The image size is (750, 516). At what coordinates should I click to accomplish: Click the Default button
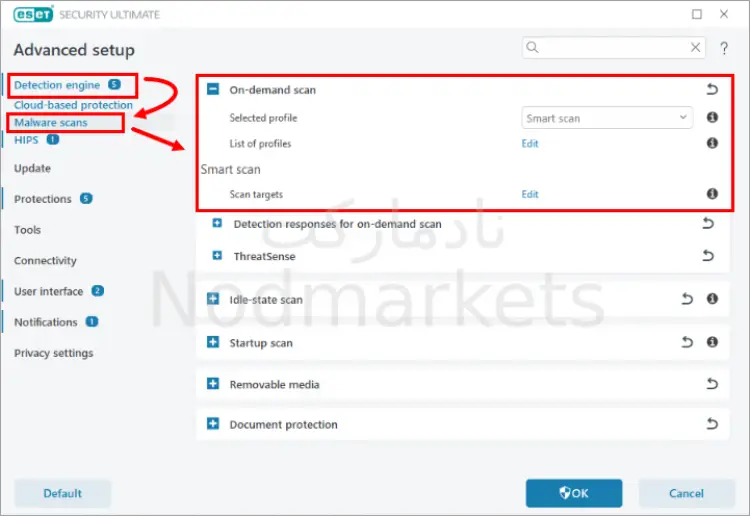63,493
